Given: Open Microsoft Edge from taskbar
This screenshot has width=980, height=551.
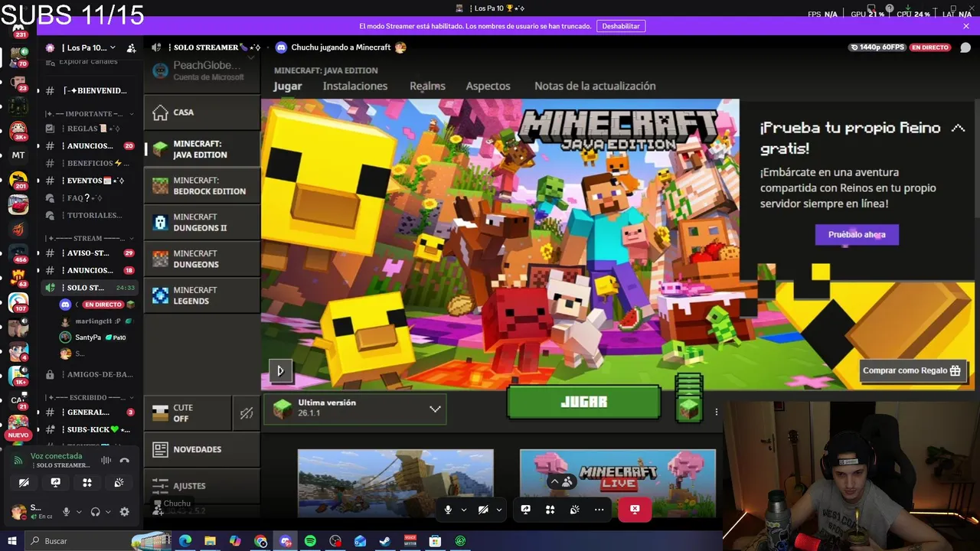Looking at the screenshot, I should (185, 541).
